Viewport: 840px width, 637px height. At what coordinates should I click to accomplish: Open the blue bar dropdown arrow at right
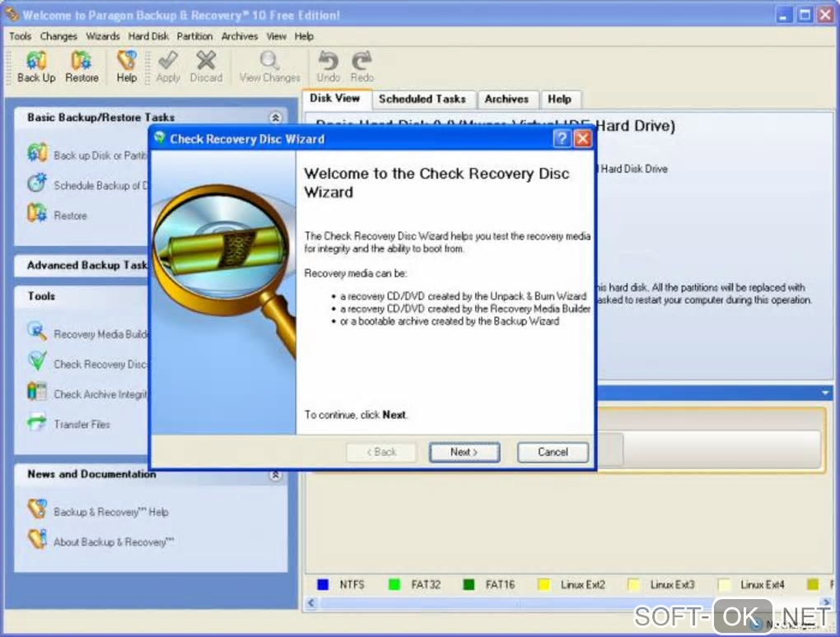[x=825, y=393]
